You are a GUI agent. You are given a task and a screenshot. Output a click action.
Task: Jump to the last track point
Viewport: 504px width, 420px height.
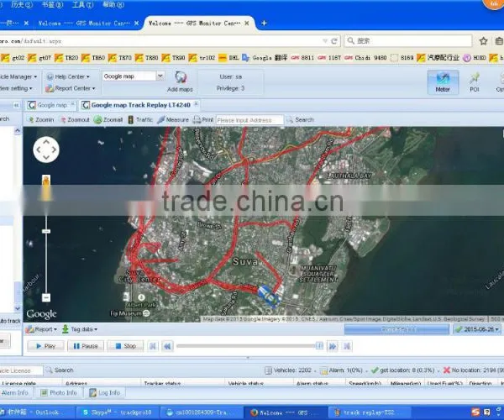347,346
